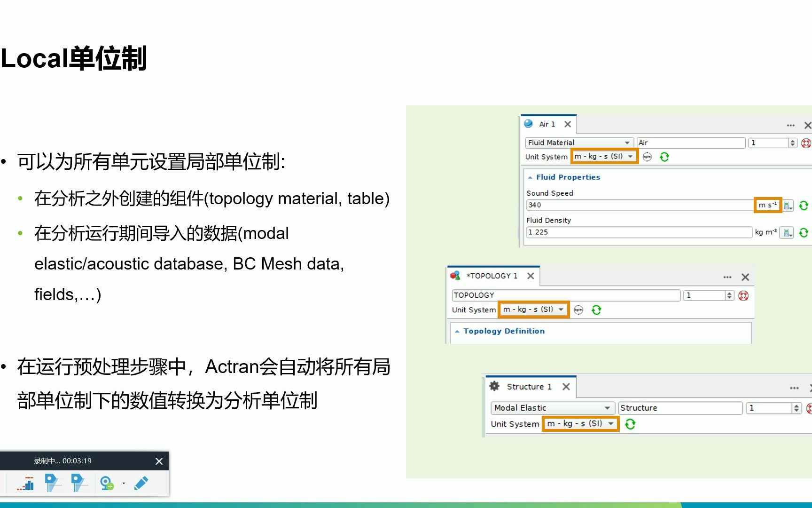Image resolution: width=812 pixels, height=508 pixels.
Task: Select the add webcam icon in recording toolbar
Action: tap(106, 484)
